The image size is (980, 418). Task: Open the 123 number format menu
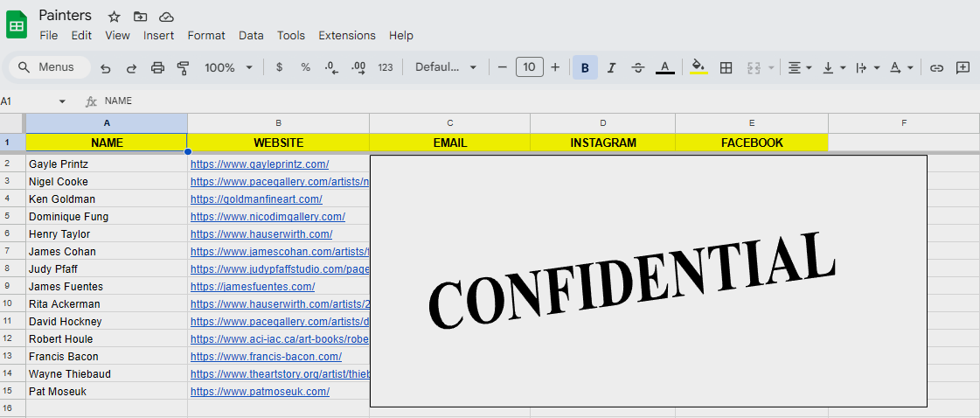coord(386,67)
